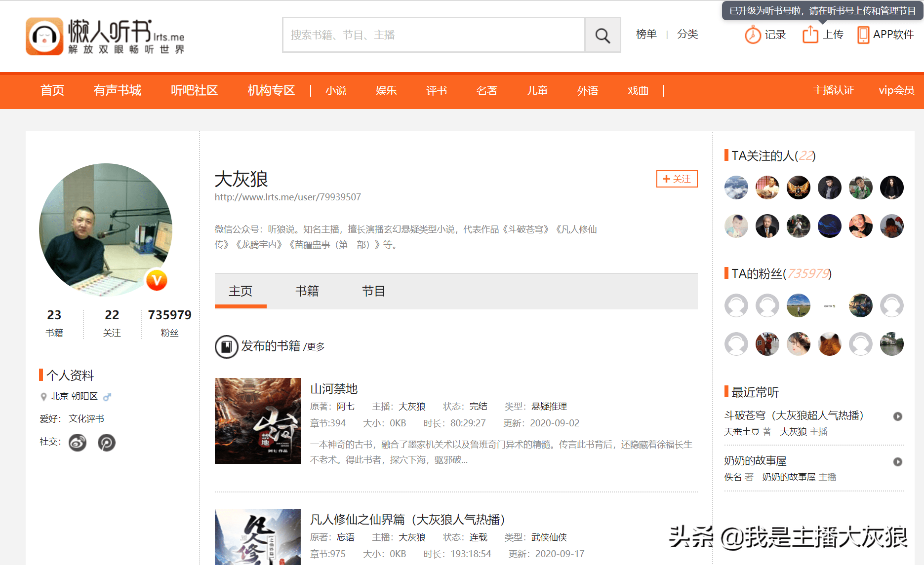Open 凡人修仙之仙界篇 book cover
The image size is (924, 565).
click(258, 537)
